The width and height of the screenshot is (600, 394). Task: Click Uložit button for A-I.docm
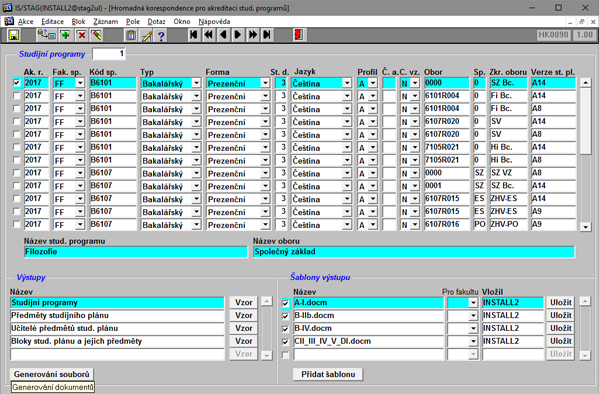[561, 303]
